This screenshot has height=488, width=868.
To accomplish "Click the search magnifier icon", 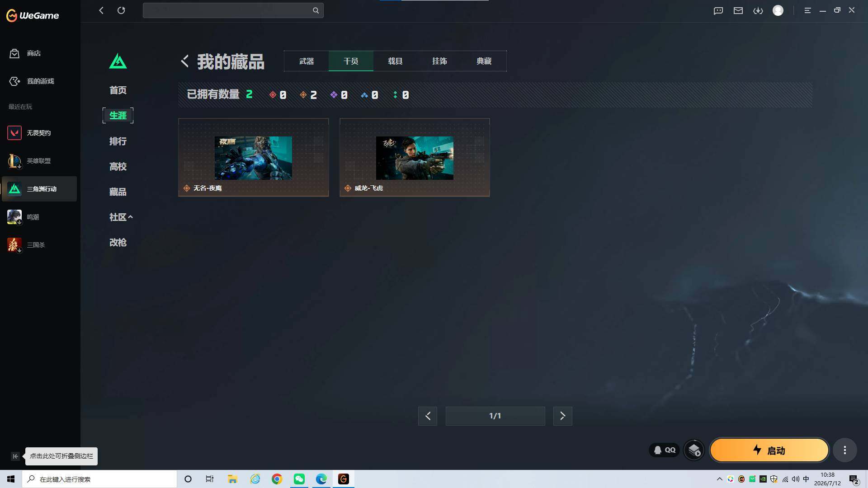I will pyautogui.click(x=316, y=10).
